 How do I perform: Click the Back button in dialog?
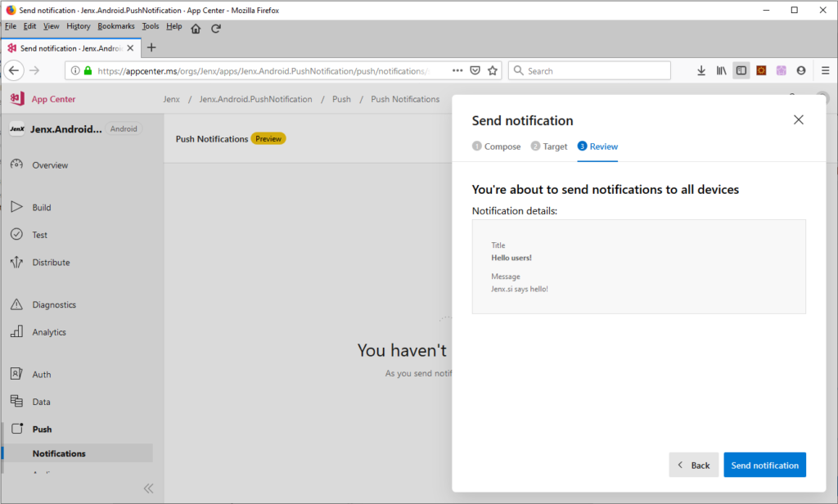694,465
